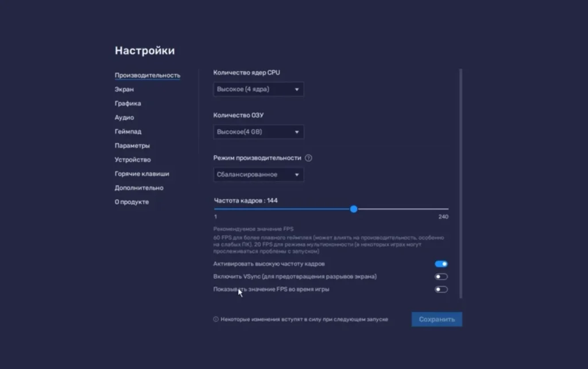Expand the Количество ОЗУ dropdown
Screen dimensions: 588x369
(258, 132)
